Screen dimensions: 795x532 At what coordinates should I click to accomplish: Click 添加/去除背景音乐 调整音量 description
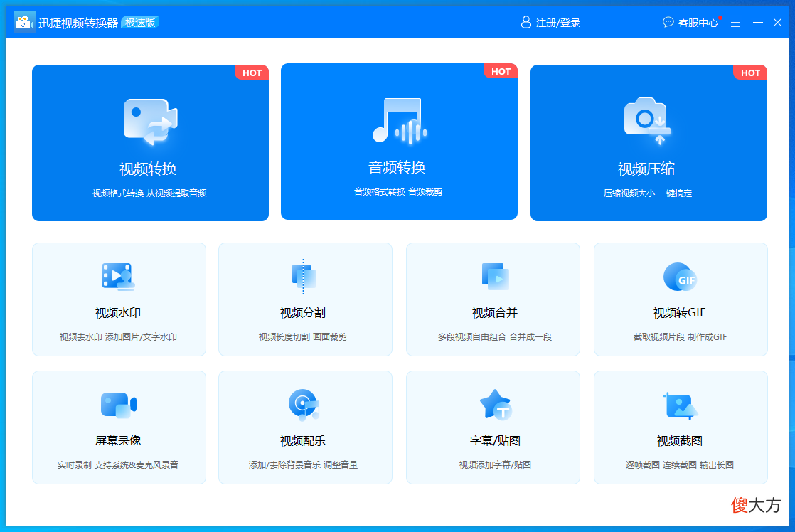[x=303, y=464]
